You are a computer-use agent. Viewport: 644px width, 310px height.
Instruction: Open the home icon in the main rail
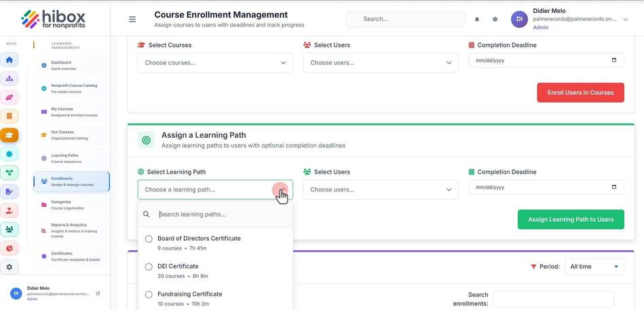coord(9,60)
